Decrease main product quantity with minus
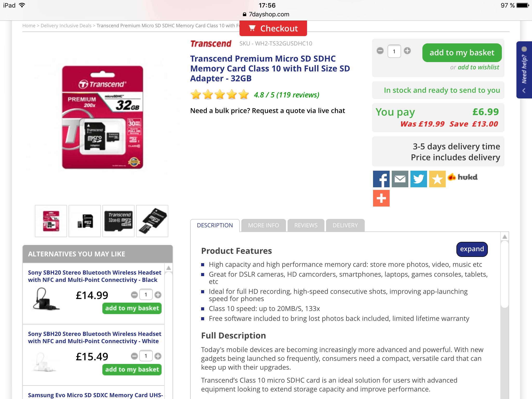Image resolution: width=532 pixels, height=399 pixels. (380, 51)
